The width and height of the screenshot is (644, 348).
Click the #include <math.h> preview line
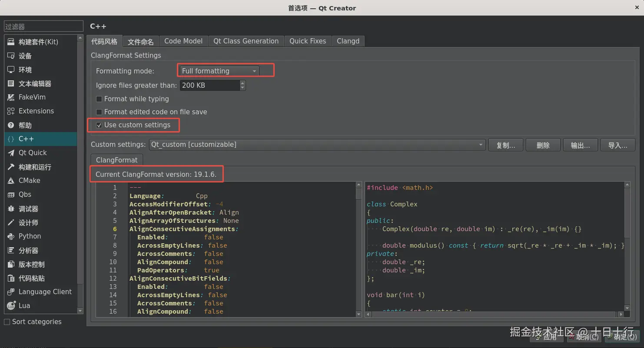[400, 188]
